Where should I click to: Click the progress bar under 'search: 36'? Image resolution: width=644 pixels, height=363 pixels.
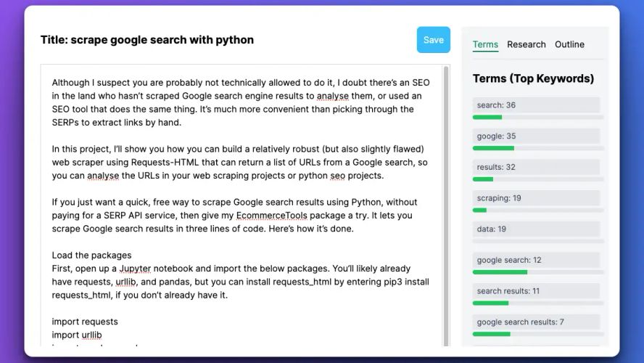click(537, 117)
